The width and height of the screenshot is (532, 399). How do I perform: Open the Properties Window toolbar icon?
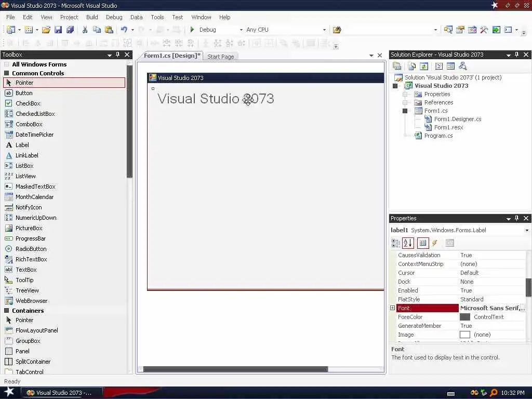point(460,30)
